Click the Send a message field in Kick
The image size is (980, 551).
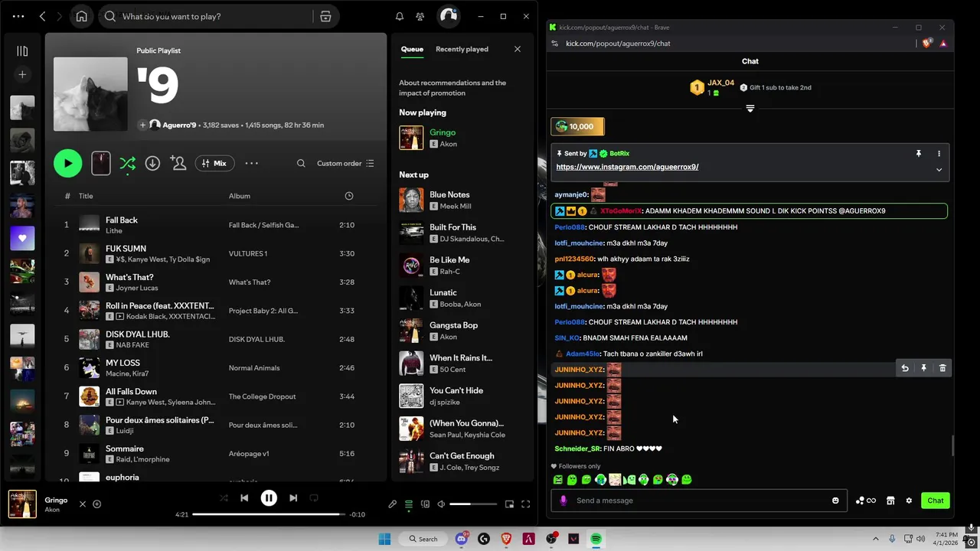coord(699,500)
